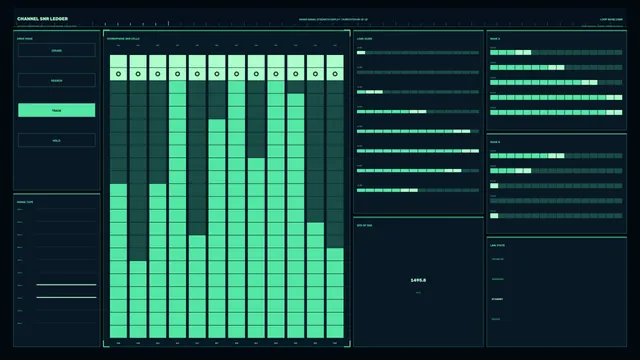Click the 1495.8 speed of sound readout
The image size is (640, 360).
(x=418, y=280)
